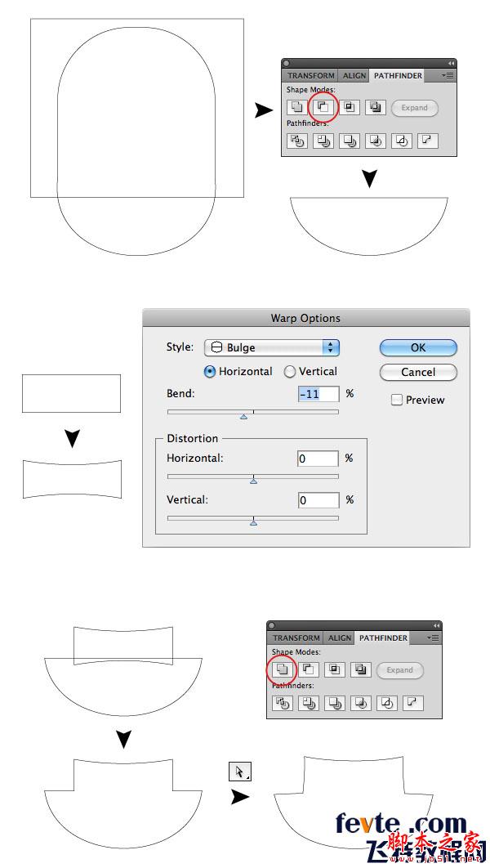Switch to ALIGN tab in Minus Front circled panel
The height and width of the screenshot is (868, 490).
pyautogui.click(x=354, y=75)
